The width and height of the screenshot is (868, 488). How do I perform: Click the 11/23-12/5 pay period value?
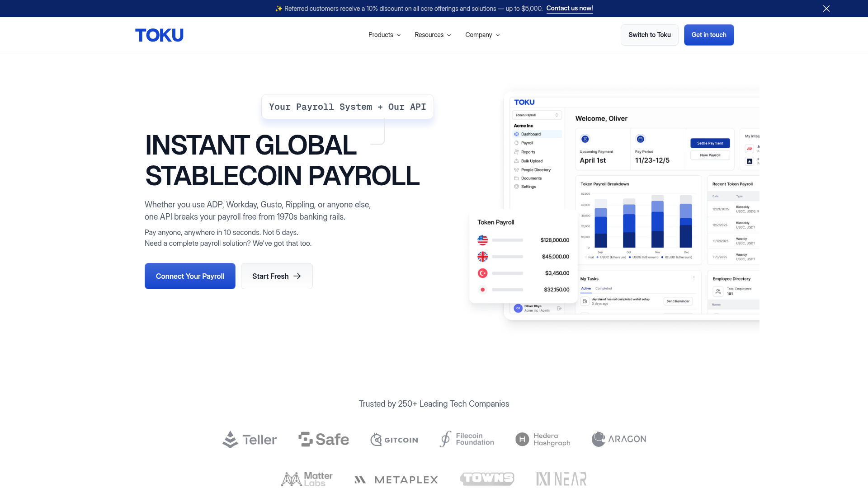click(x=652, y=160)
